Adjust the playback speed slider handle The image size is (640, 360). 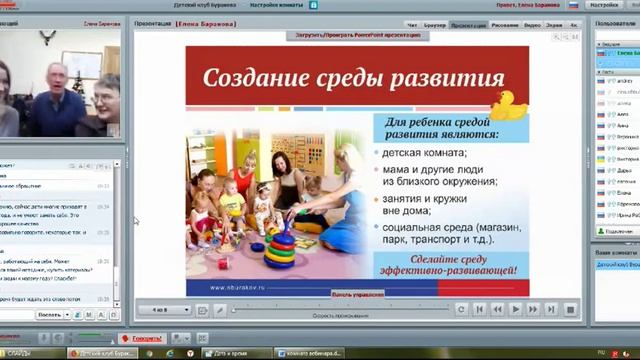click(233, 310)
